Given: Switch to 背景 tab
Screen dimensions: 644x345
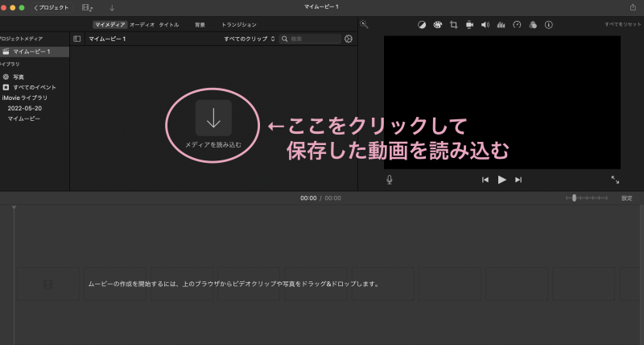Looking at the screenshot, I should [200, 25].
